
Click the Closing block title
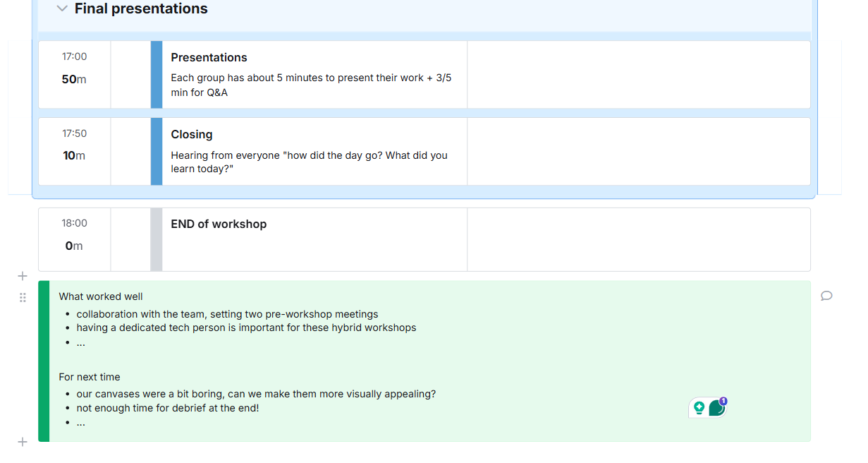[192, 135]
